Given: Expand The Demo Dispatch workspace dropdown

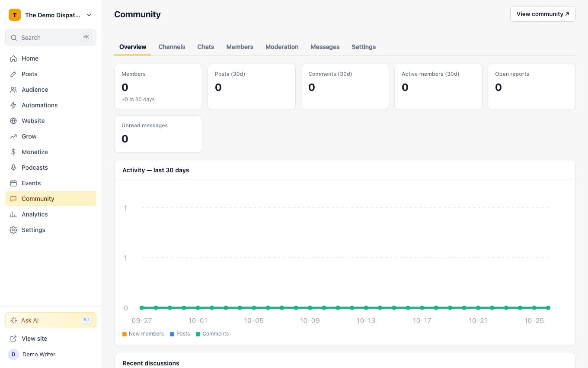Looking at the screenshot, I should [51, 15].
